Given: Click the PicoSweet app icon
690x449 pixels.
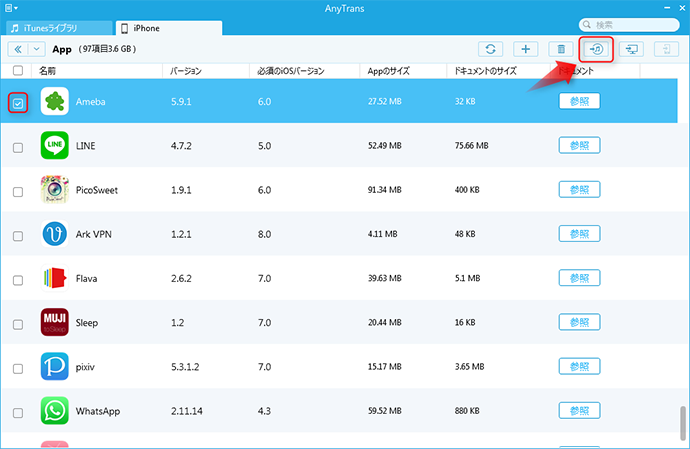Looking at the screenshot, I should (55, 190).
